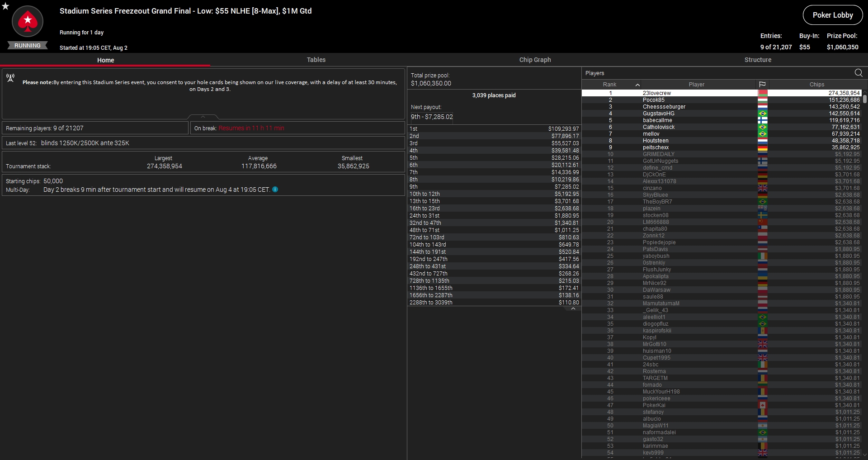Open the Tables tab
The width and height of the screenshot is (868, 460).
coord(316,60)
